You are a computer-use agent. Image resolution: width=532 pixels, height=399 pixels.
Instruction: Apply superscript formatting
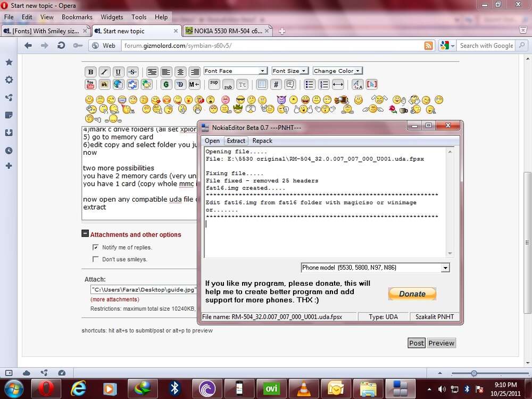point(214,85)
